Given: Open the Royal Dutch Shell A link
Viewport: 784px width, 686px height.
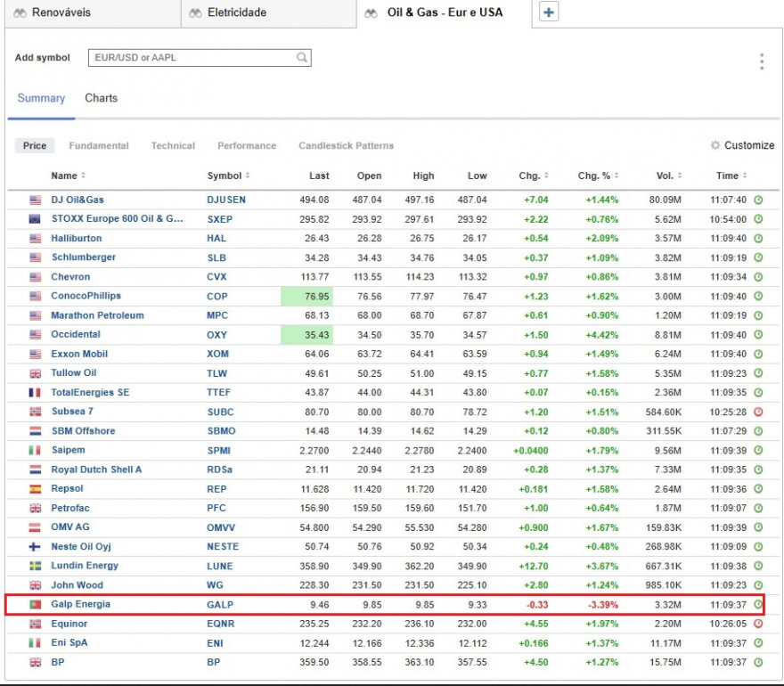Looking at the screenshot, I should (96, 470).
